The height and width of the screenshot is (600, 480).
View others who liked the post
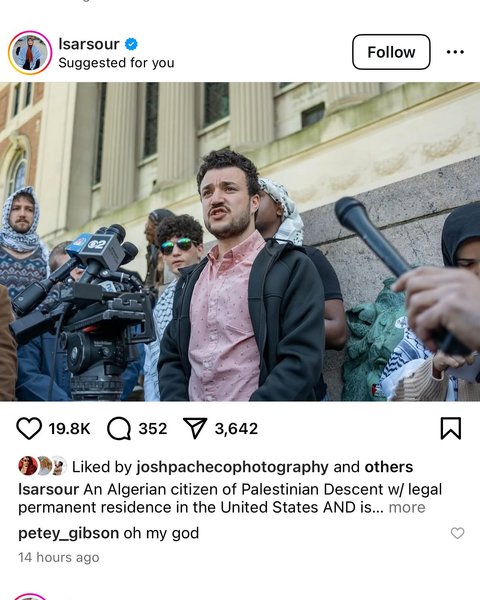pyautogui.click(x=389, y=467)
